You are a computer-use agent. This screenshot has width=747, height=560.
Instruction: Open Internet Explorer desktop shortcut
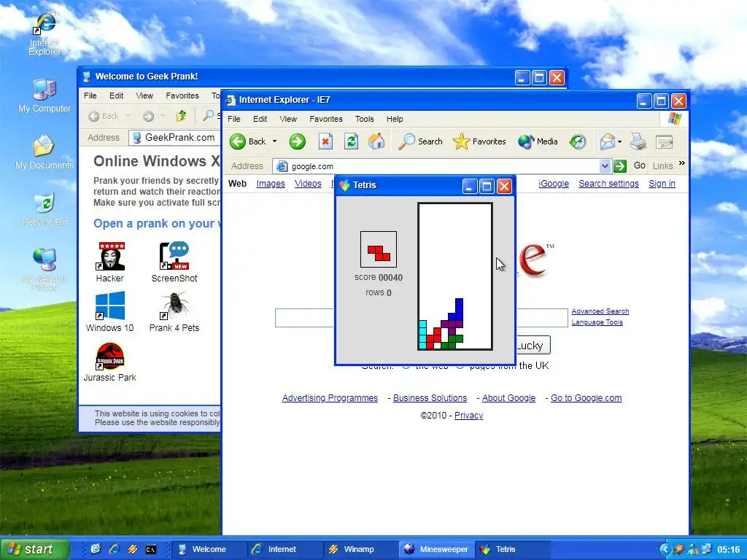click(x=44, y=34)
